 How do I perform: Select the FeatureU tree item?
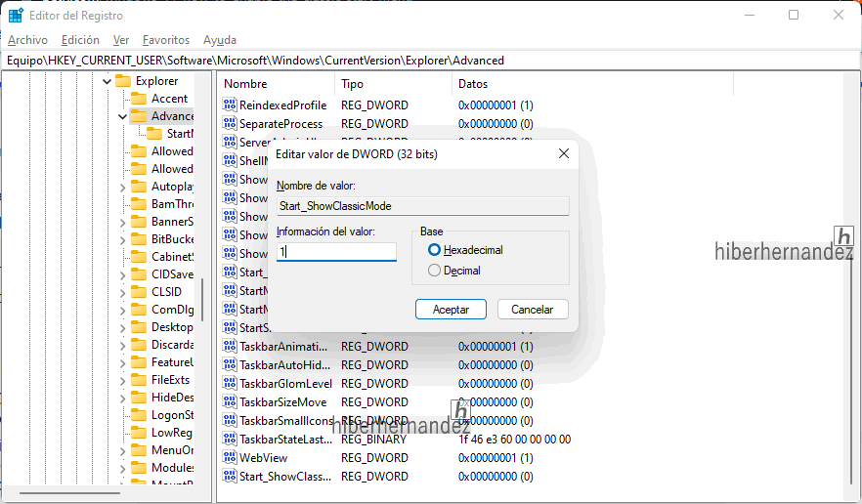click(x=172, y=362)
